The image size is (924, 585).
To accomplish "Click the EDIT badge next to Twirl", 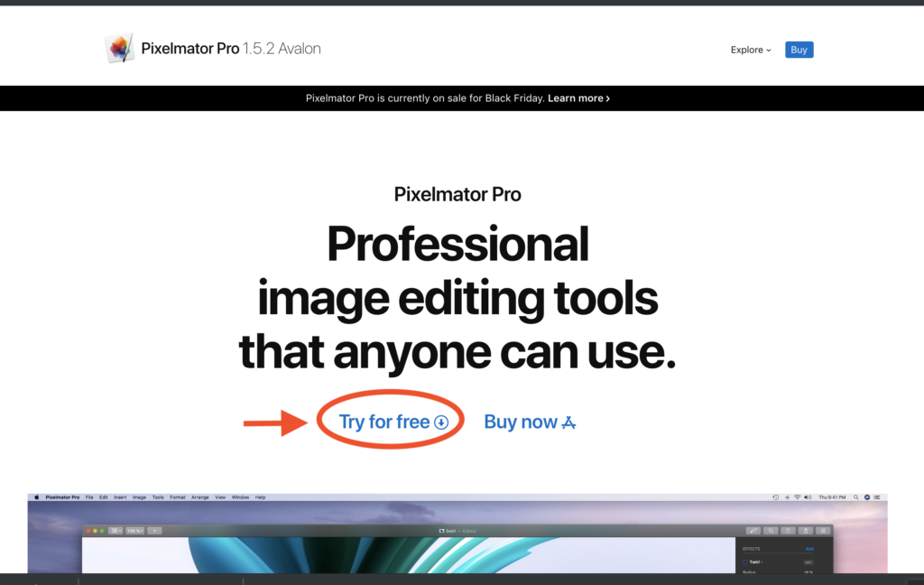I will coord(808,562).
